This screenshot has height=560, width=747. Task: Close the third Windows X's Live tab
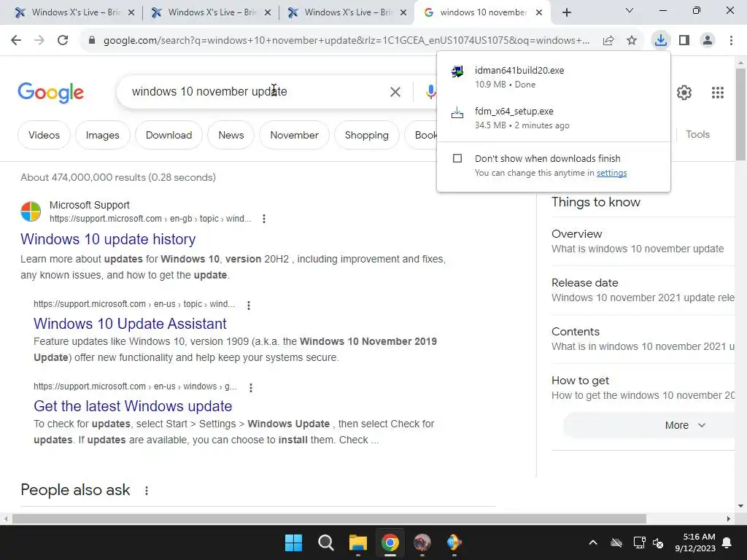pyautogui.click(x=403, y=13)
